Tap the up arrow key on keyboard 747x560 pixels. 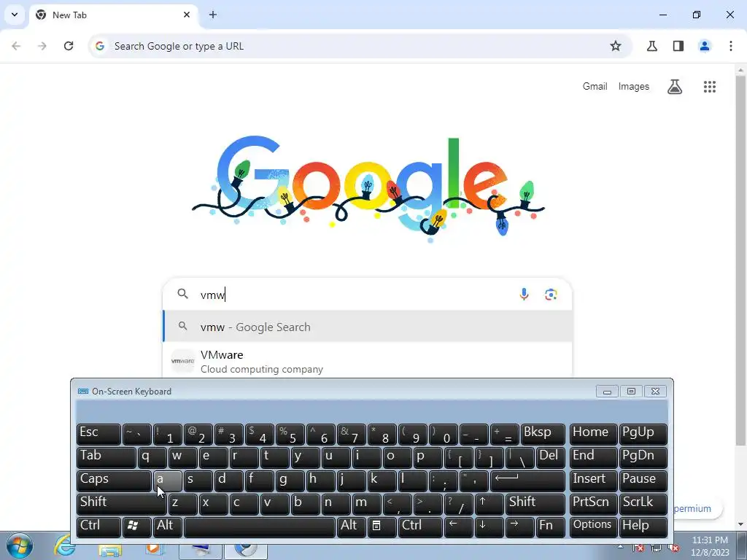point(489,505)
